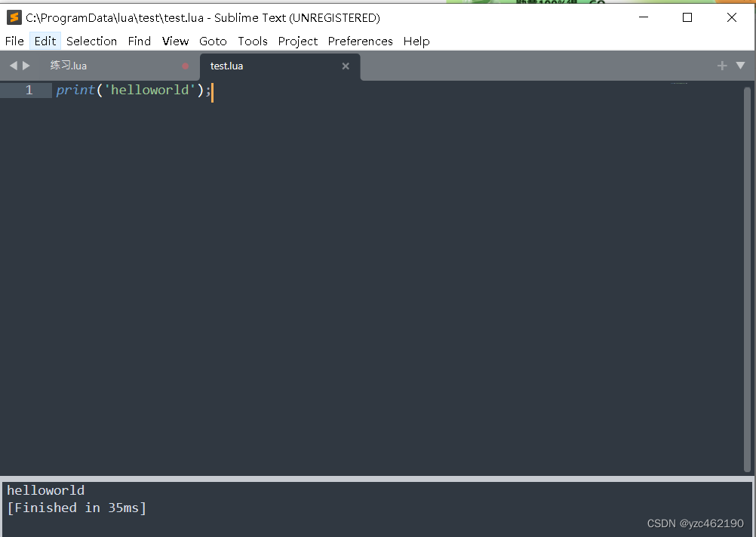Image resolution: width=756 pixels, height=537 pixels.
Task: Click the print keyword in the code
Action: click(75, 89)
